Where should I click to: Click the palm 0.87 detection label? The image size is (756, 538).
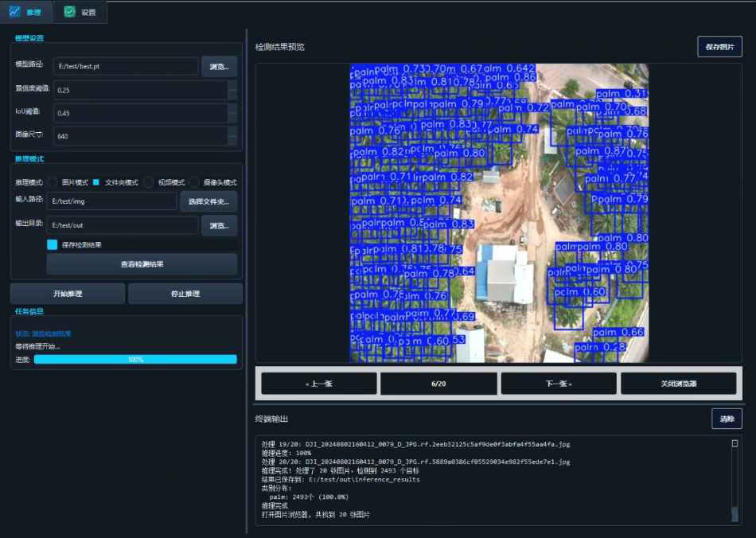[x=601, y=151]
